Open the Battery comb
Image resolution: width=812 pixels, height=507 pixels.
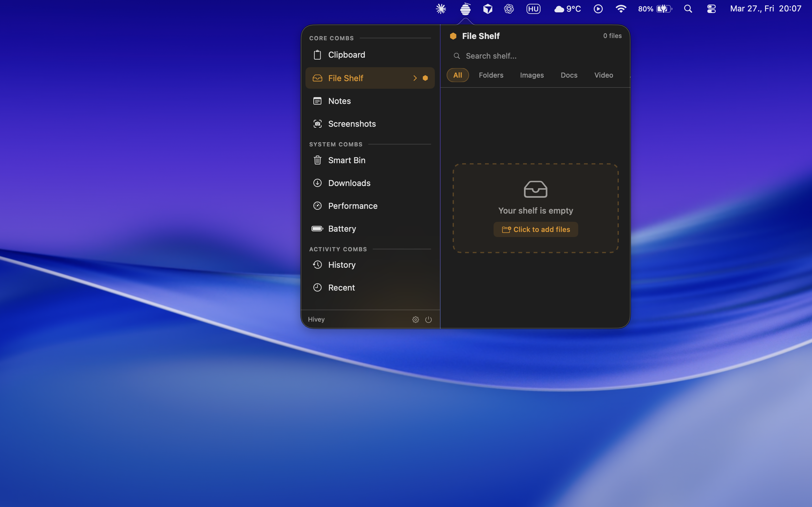342,229
